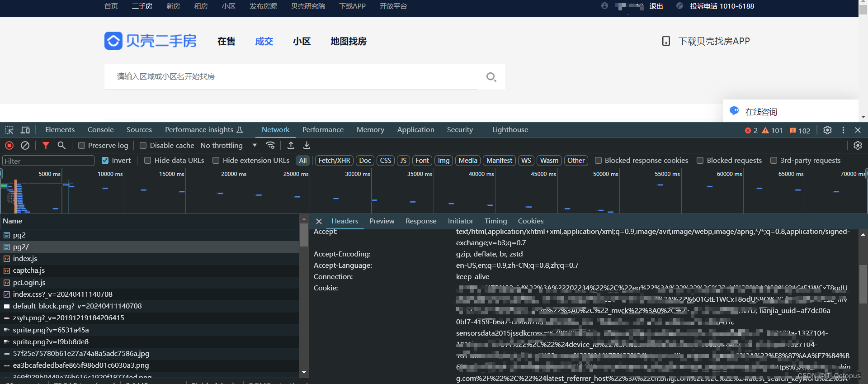Select the pcLogin.js request row
868x384 pixels.
pos(149,282)
